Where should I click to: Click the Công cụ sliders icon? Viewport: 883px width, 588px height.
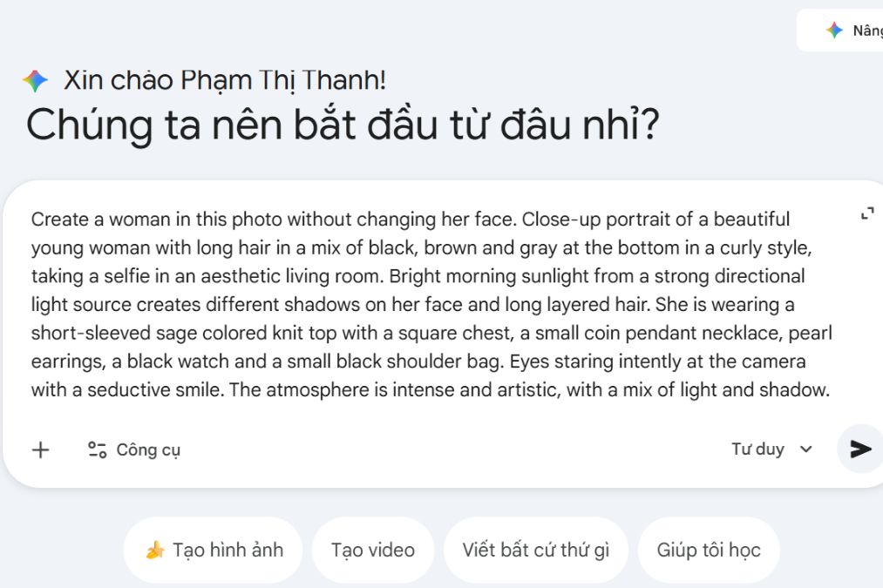coord(97,449)
